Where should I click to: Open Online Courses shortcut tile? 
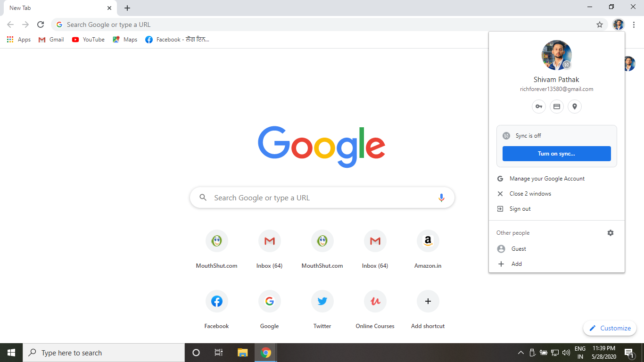point(375,310)
